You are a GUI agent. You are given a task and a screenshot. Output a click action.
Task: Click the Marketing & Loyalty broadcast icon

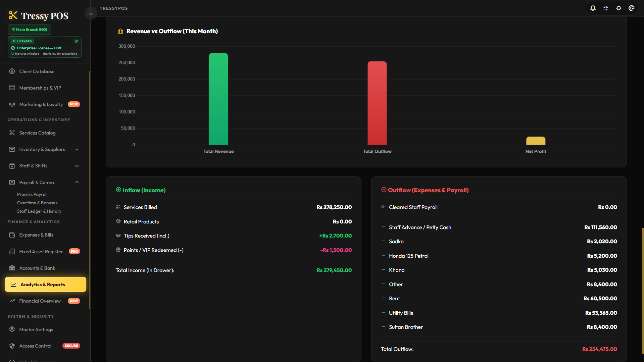point(12,104)
